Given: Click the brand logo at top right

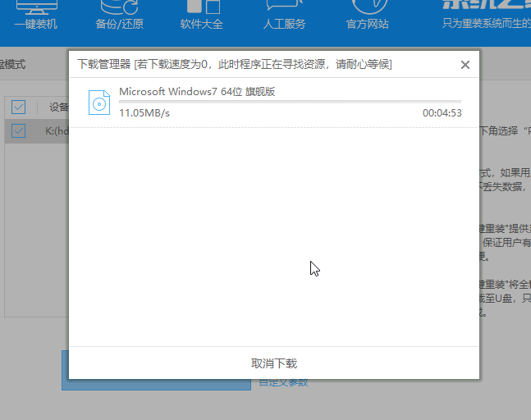Looking at the screenshot, I should (491, 8).
